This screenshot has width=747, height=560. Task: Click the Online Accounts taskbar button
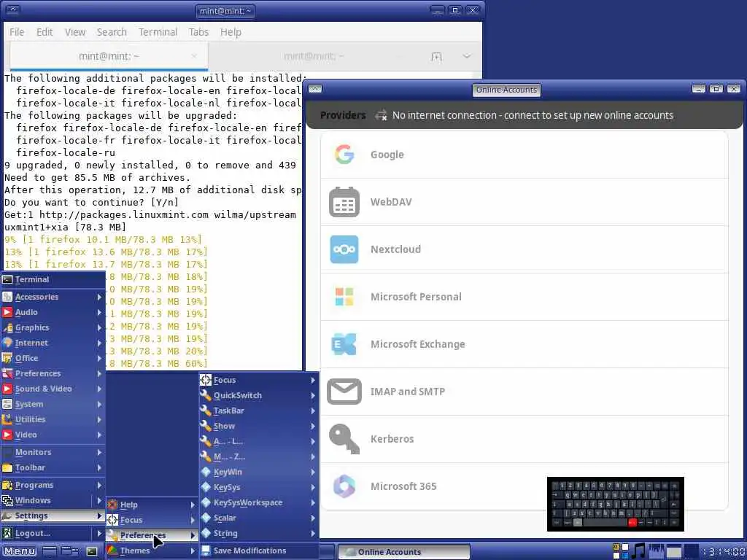pyautogui.click(x=404, y=552)
